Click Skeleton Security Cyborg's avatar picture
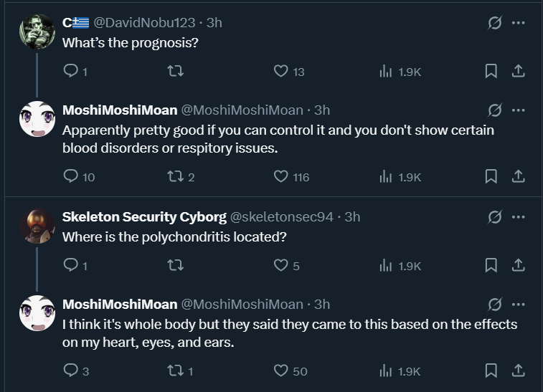The width and height of the screenshot is (543, 392). tap(37, 226)
